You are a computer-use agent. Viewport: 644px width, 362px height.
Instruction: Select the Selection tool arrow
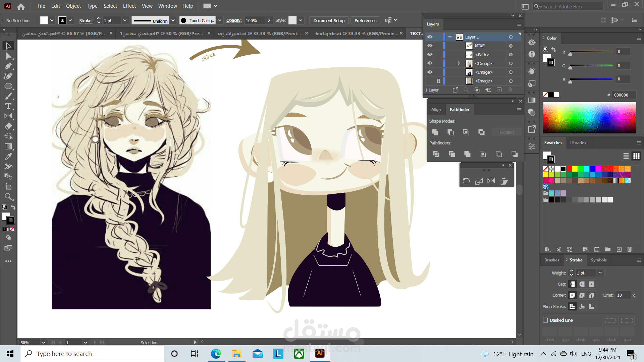8,46
